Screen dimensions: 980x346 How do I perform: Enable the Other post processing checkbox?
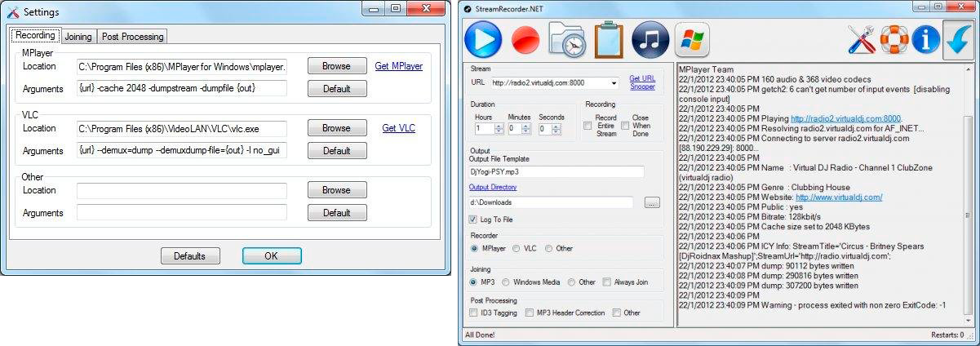[x=617, y=313]
